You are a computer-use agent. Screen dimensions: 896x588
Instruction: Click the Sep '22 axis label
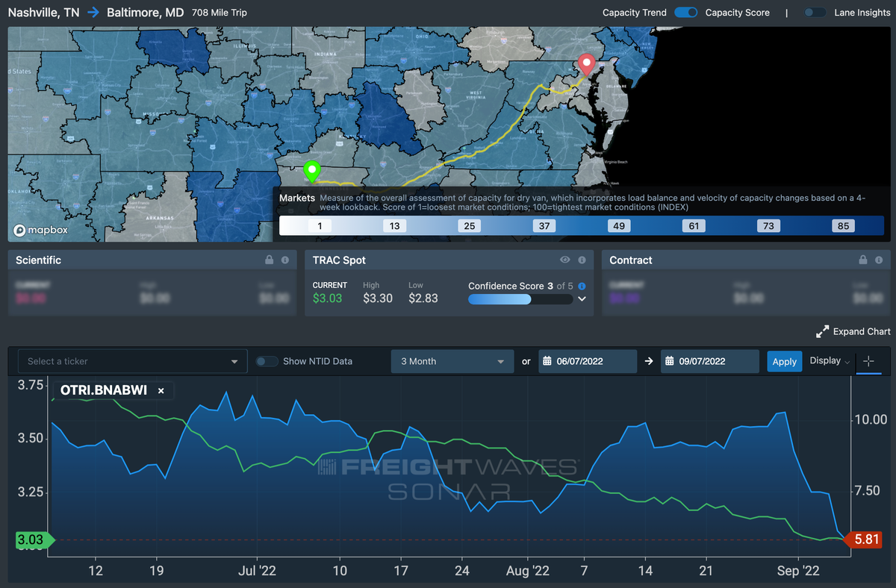[x=799, y=571]
